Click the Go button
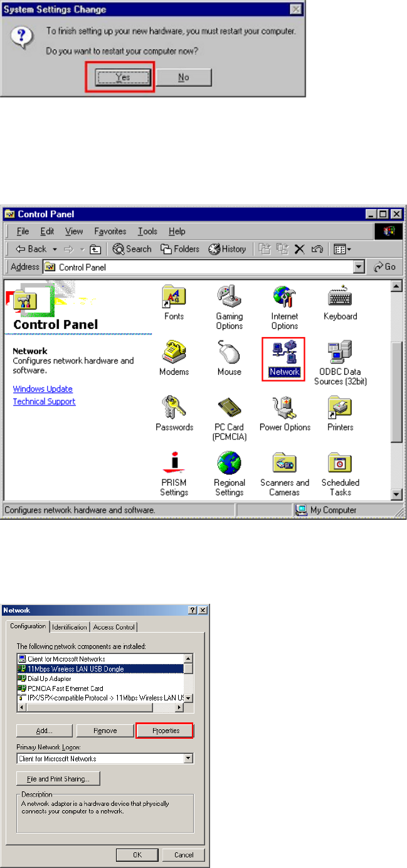Viewport: 407px width, 868px height. pos(385,267)
